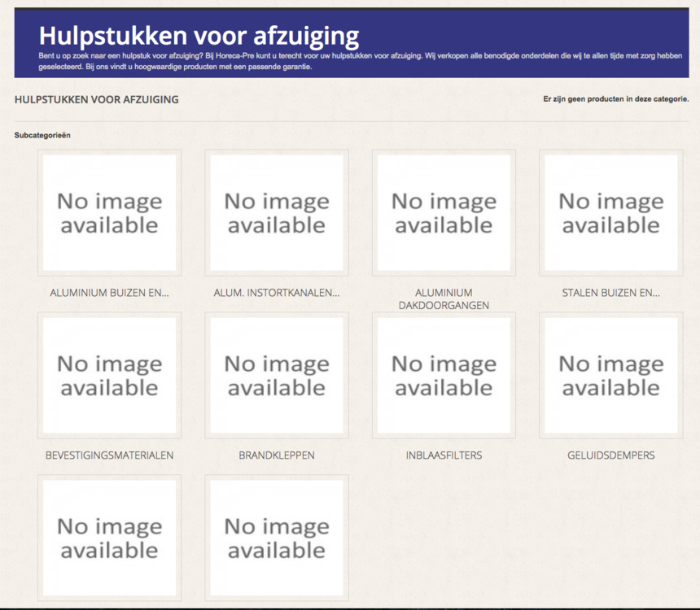Open the GELUIDSDEMPERS category link
Viewport: 700px width, 610px height.
pos(610,455)
